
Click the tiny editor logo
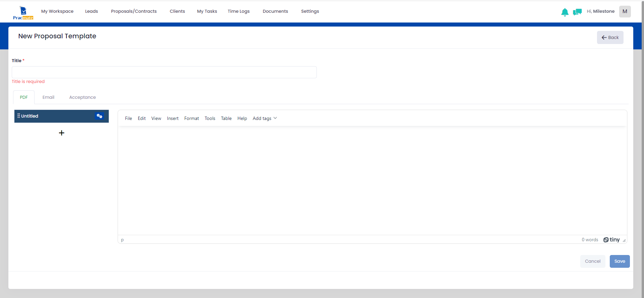[611, 240]
